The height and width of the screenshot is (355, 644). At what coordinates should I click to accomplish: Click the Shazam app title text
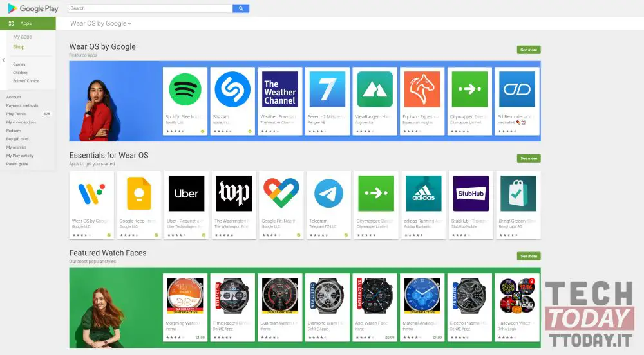(221, 117)
